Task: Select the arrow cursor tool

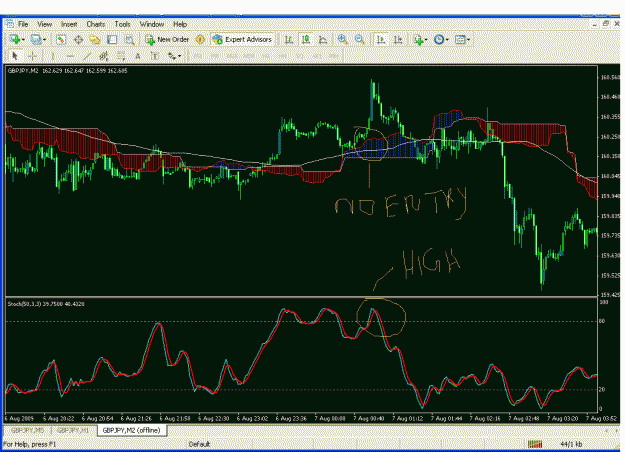Action: pos(16,56)
